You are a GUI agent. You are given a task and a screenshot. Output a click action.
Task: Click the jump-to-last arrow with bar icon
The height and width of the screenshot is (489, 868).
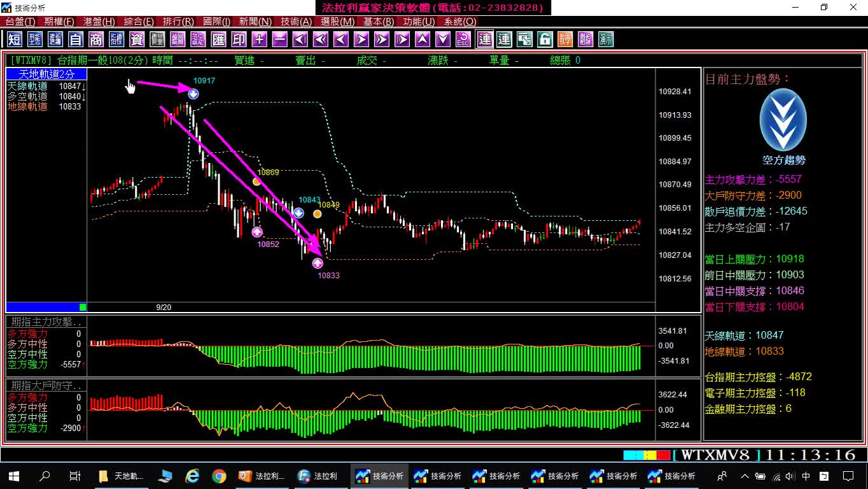point(402,39)
